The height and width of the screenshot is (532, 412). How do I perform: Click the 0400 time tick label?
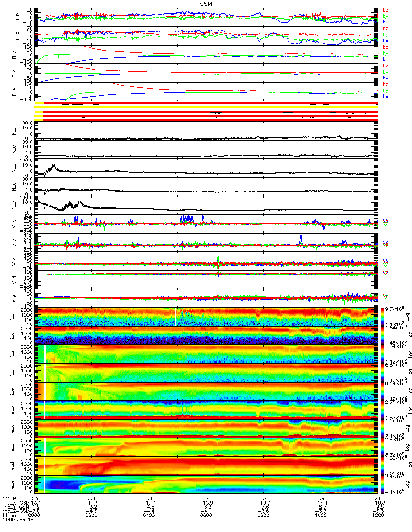pos(149,516)
